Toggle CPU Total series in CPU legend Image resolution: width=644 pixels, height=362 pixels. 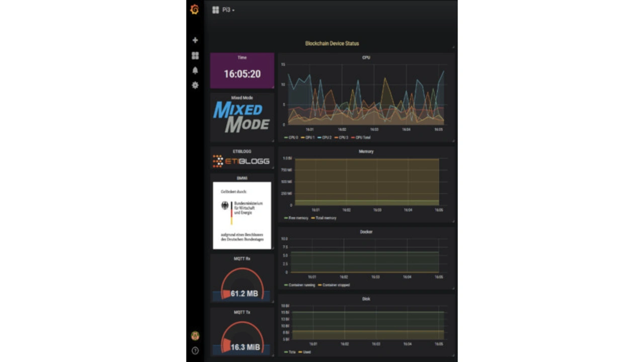[x=362, y=137]
